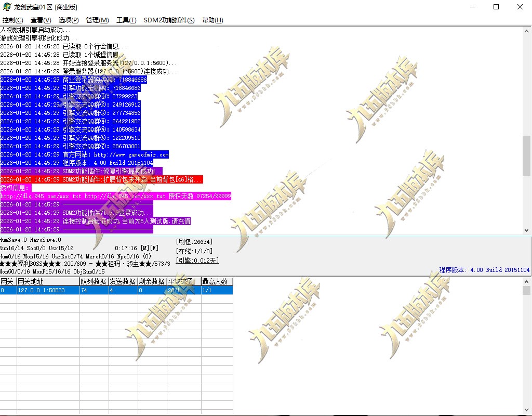Image resolution: width=532 pixels, height=416 pixels.
Task: Click red log line 扩展背包未开启
Action: click(101, 179)
